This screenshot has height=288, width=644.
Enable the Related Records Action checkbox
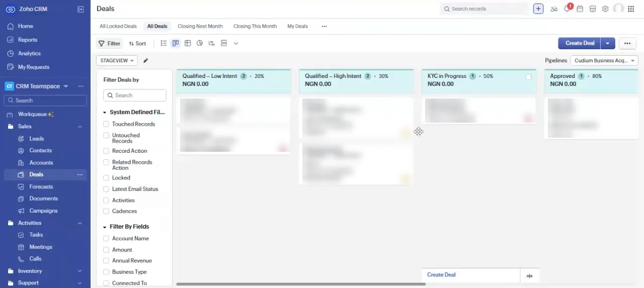point(106,162)
